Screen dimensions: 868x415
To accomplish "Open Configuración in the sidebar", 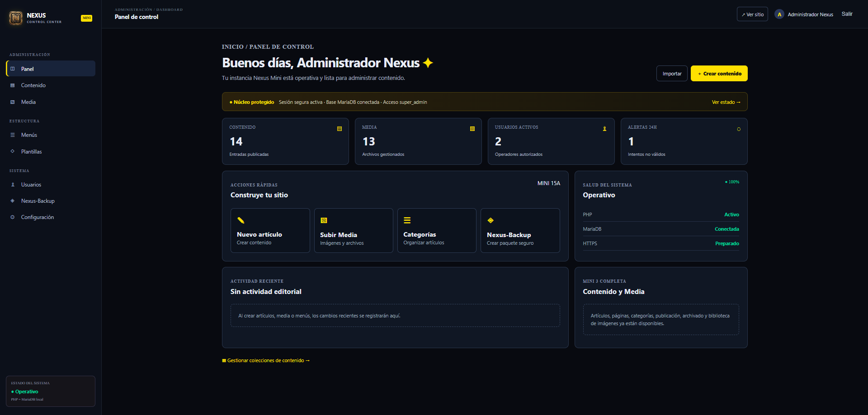I will tap(51, 217).
